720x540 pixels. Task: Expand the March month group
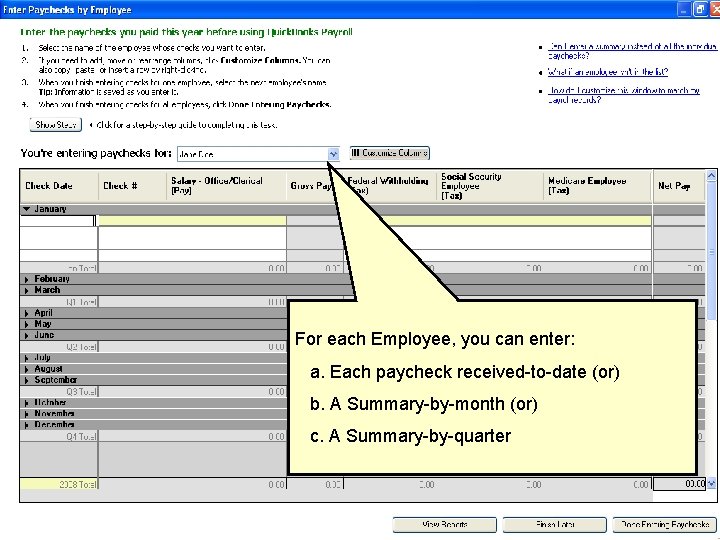[x=27, y=290]
